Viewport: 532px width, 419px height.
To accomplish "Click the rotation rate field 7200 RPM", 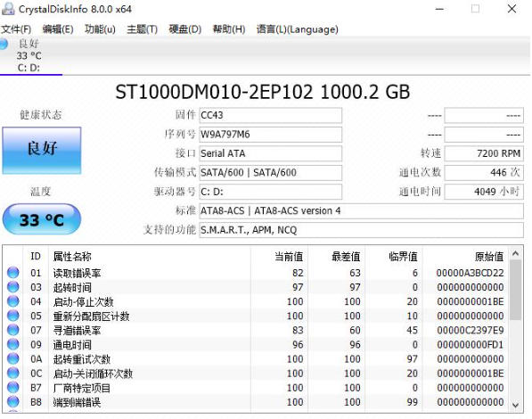I will (484, 153).
